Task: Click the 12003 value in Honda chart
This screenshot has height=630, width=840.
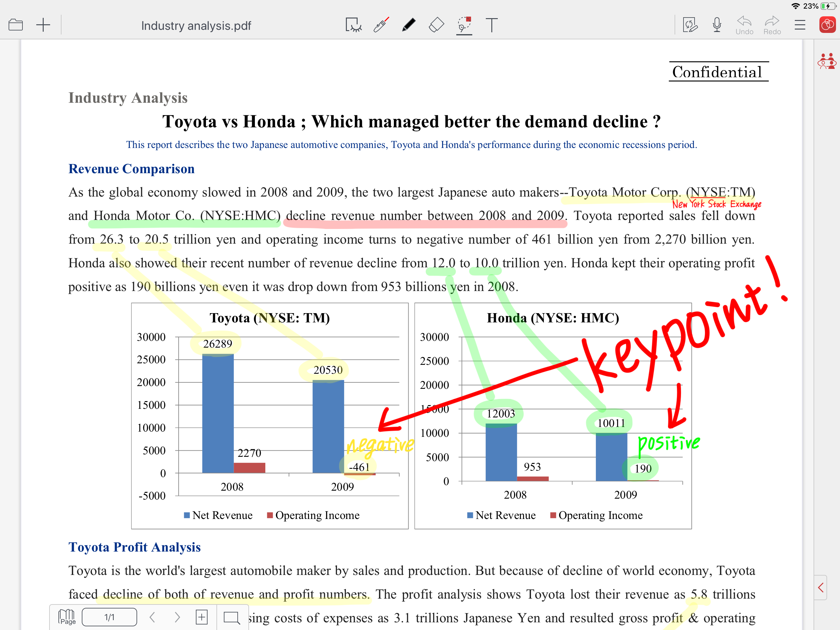Action: click(501, 413)
